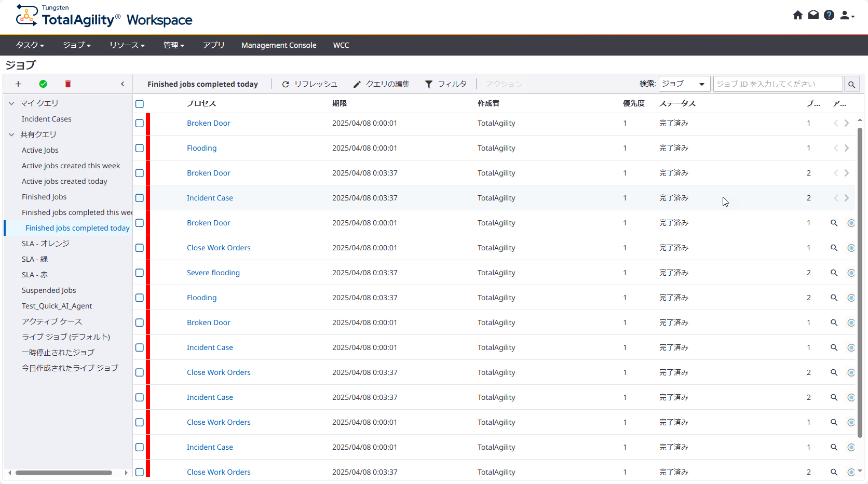Image resolution: width=868 pixels, height=484 pixels.
Task: Click the job ID search input field
Action: [x=777, y=84]
